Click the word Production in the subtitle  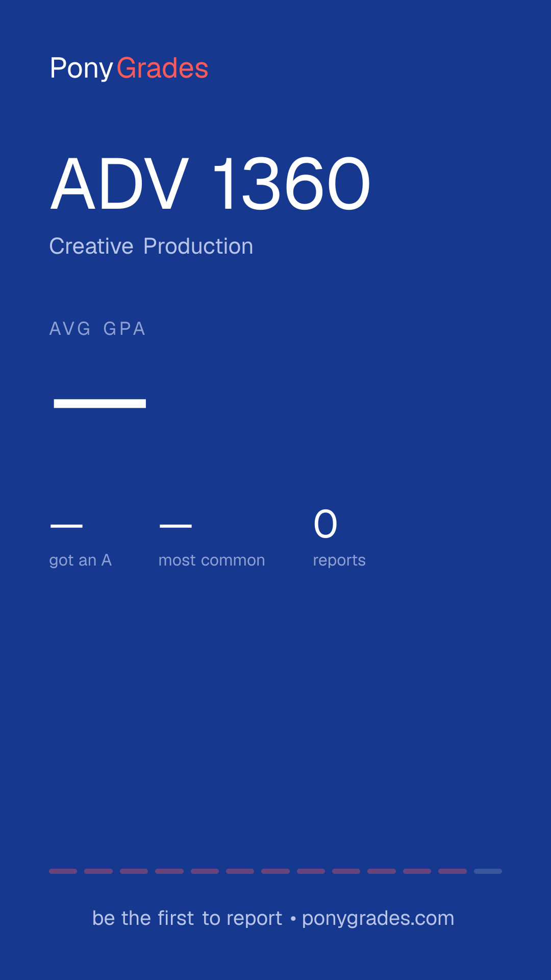click(198, 247)
